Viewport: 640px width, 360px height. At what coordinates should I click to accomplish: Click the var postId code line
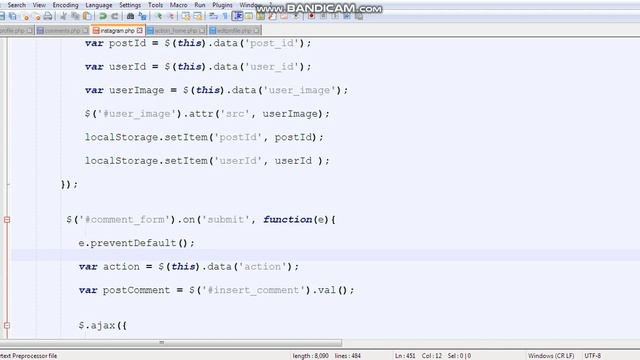pyautogui.click(x=198, y=43)
